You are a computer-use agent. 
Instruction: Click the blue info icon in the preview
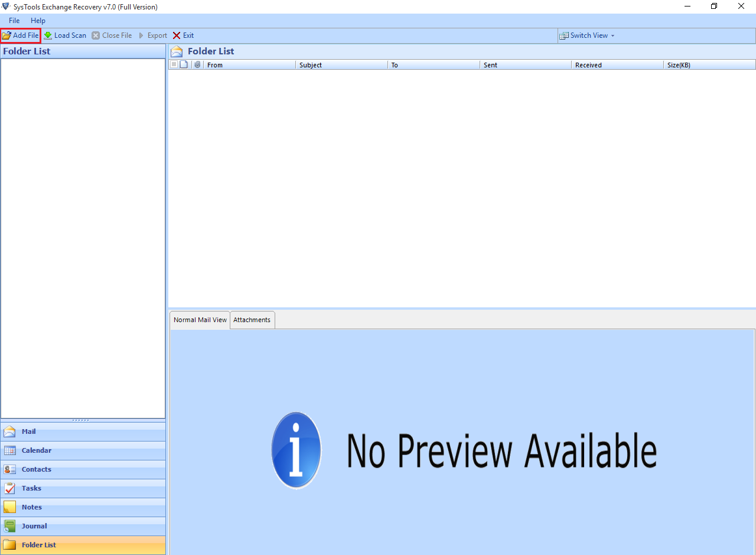coord(296,450)
